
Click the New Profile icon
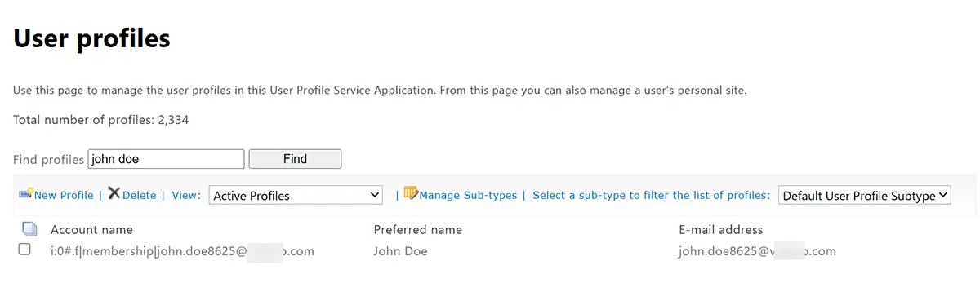26,193
